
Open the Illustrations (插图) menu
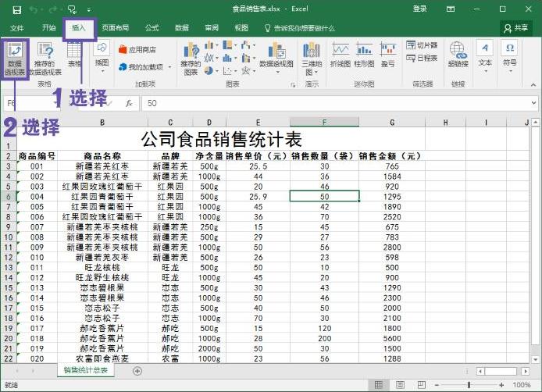coord(102,57)
